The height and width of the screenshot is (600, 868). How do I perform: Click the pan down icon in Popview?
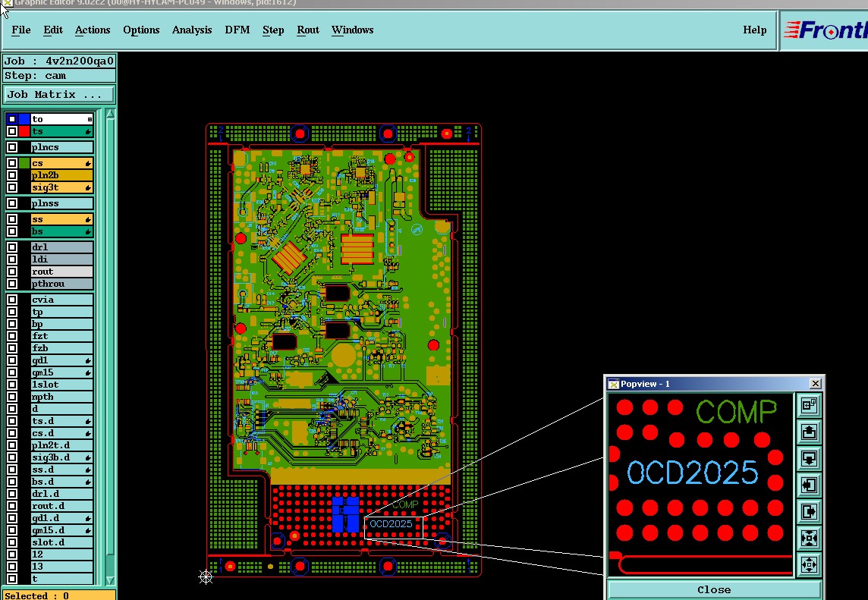click(x=809, y=458)
